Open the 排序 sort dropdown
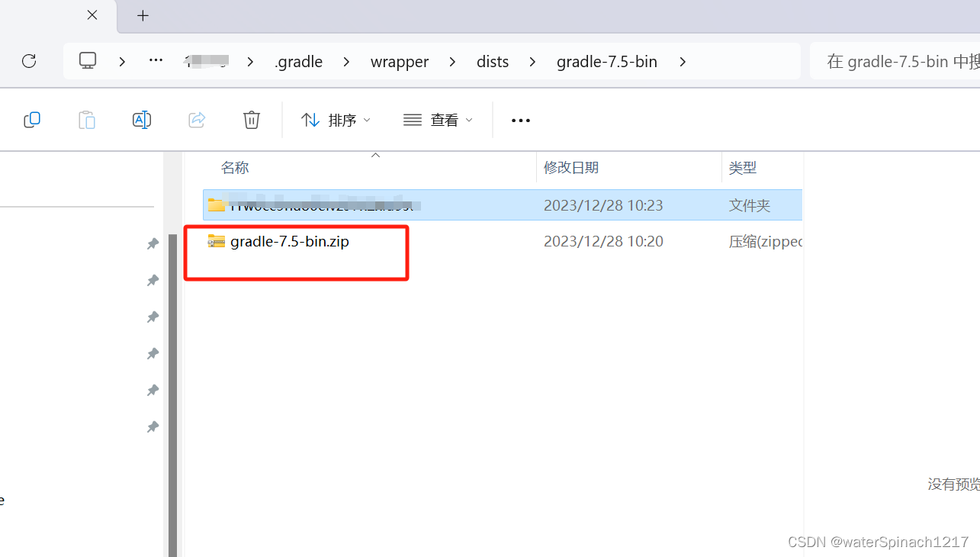 click(336, 120)
